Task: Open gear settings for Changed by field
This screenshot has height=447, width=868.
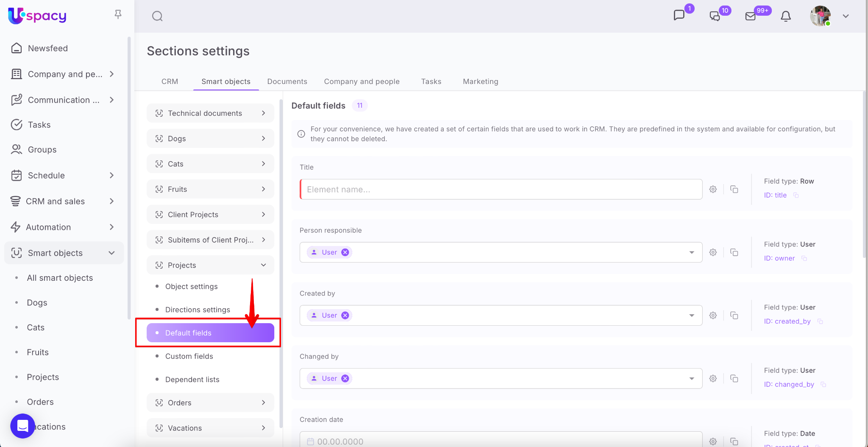Action: (x=713, y=379)
